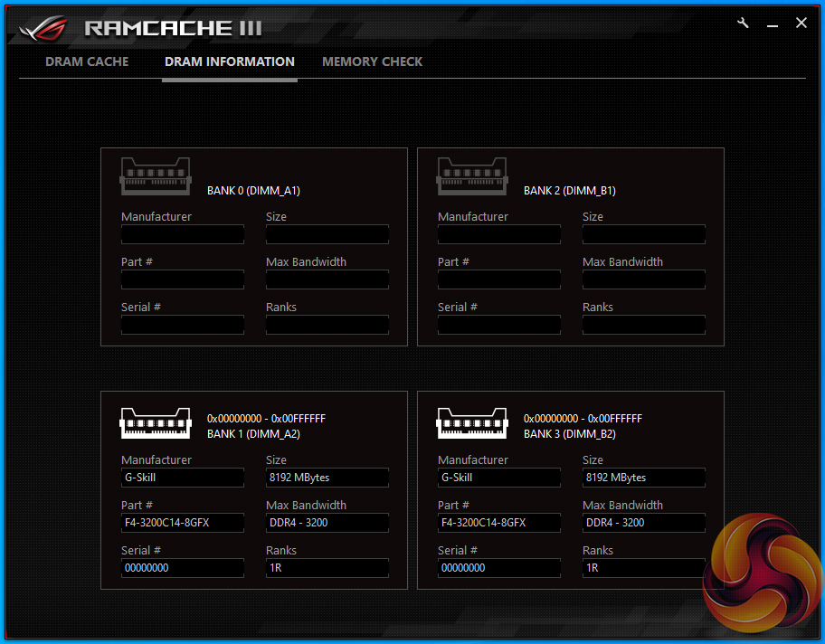Click the empty Manufacturer field in BANK 2
Image resolution: width=825 pixels, height=644 pixels.
click(x=499, y=234)
